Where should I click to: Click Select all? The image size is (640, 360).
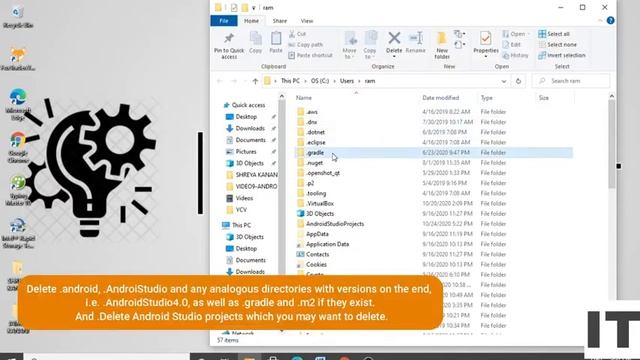point(554,34)
